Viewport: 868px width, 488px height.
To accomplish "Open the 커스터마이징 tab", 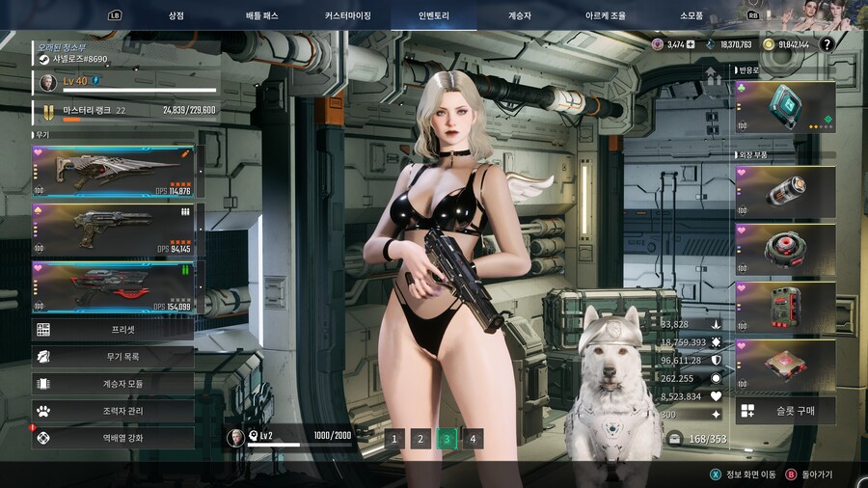I will click(347, 15).
